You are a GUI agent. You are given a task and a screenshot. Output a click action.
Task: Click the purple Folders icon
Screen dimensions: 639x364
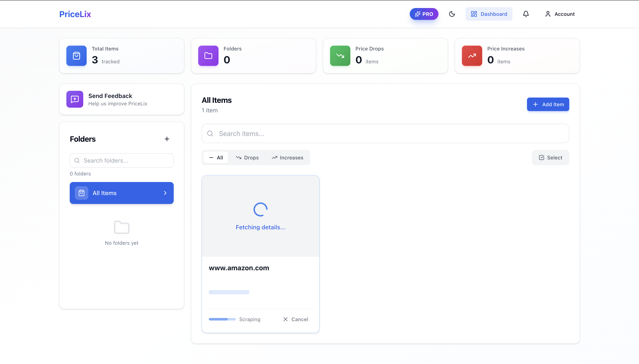208,56
